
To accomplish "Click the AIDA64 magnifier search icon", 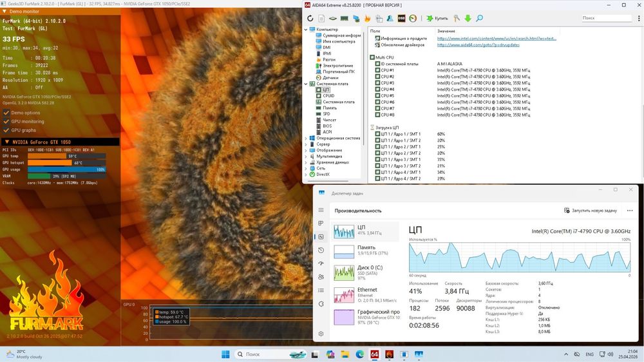I will (479, 18).
